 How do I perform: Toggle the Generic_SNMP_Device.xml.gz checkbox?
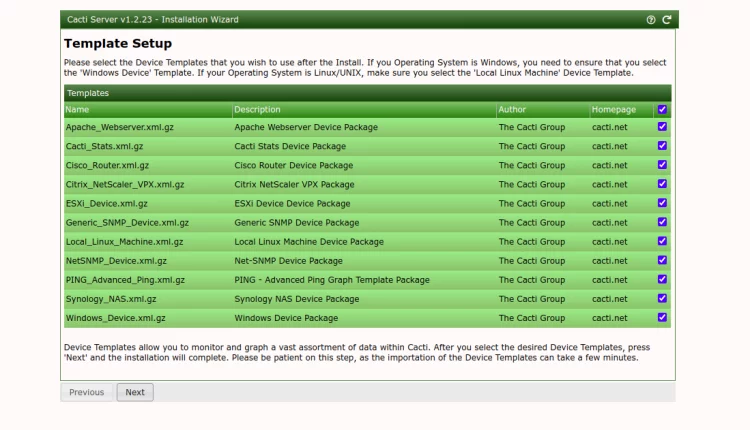pyautogui.click(x=662, y=222)
